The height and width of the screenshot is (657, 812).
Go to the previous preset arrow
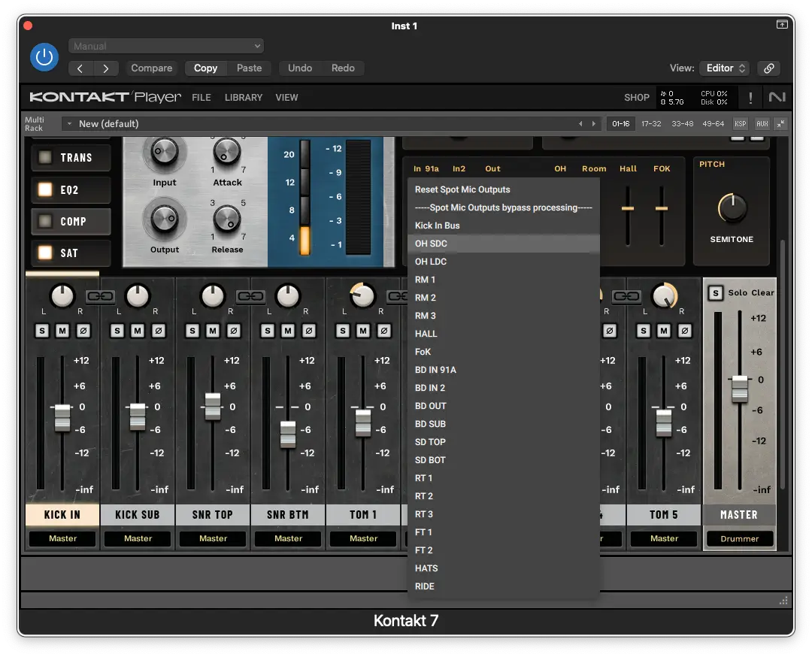(x=80, y=68)
